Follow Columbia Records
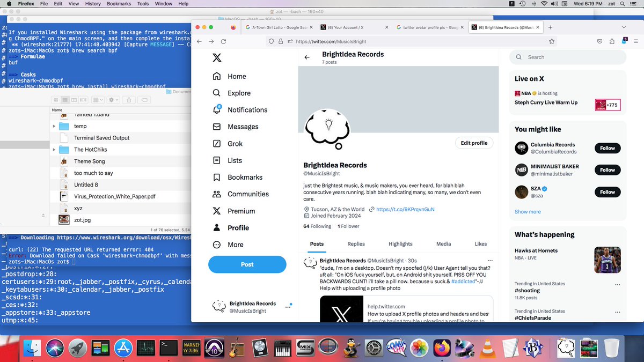The width and height of the screenshot is (644, 362). coord(608,148)
